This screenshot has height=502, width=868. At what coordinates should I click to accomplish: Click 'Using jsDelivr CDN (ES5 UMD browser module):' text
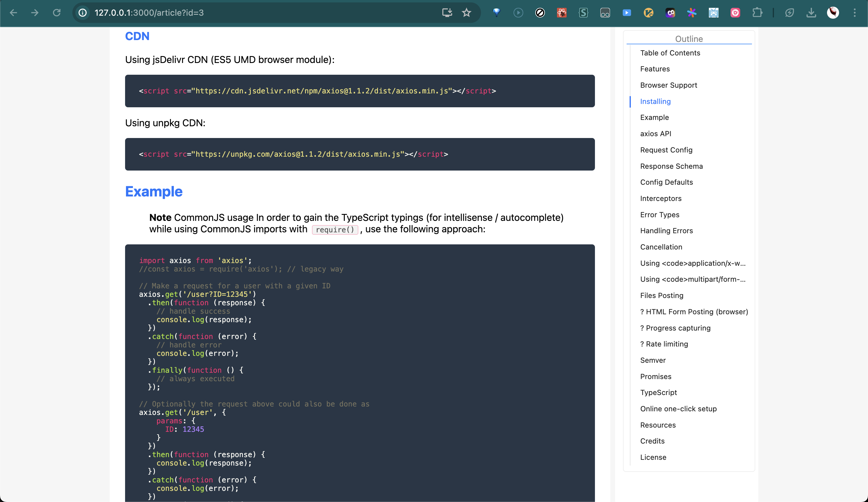pos(230,60)
